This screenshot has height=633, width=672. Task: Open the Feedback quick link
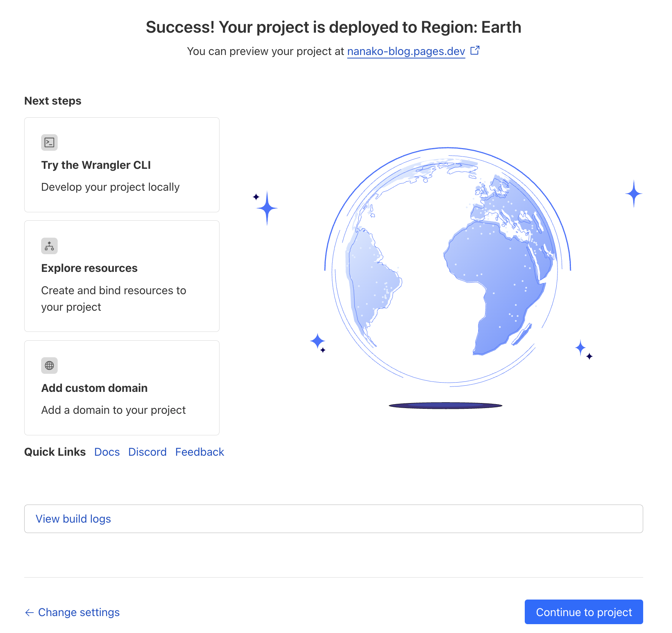[x=200, y=452]
